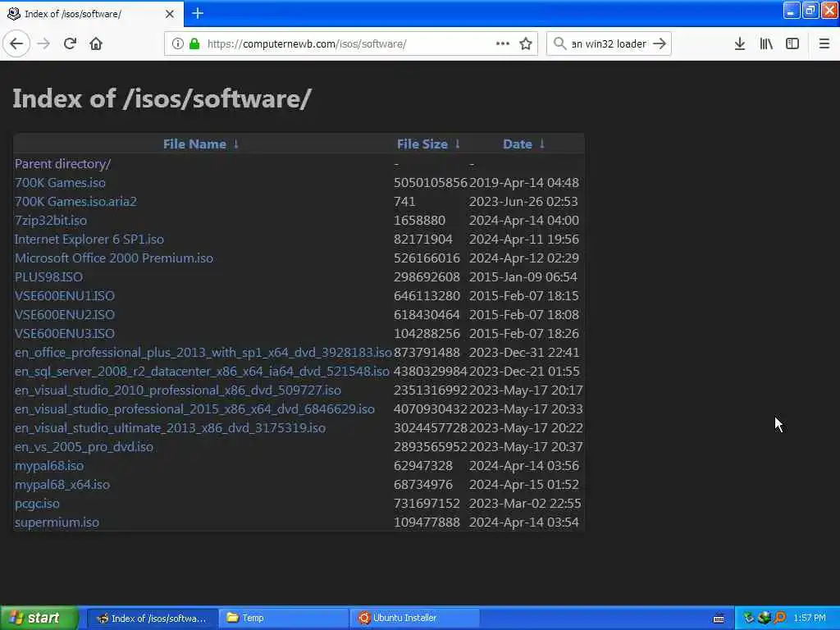Open 700K Games.iso.aria2 link
The image size is (840, 630).
tap(75, 202)
